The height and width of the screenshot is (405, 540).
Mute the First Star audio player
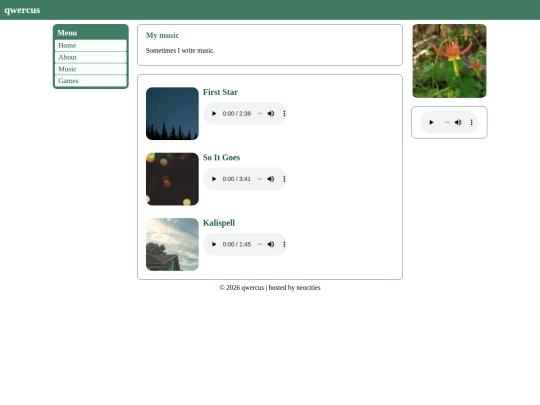[271, 113]
